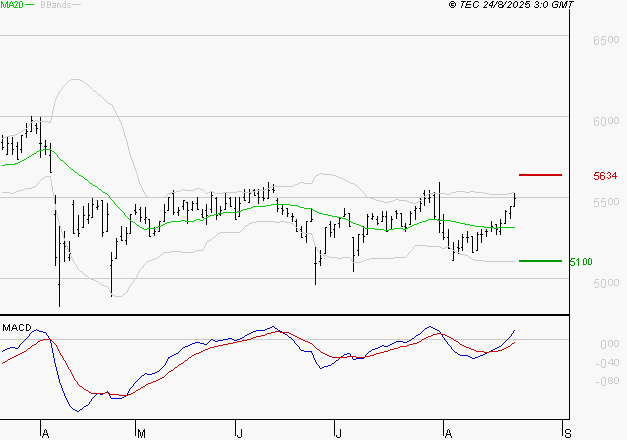Select the 5634 resistance price label
The height and width of the screenshot is (440, 627).
tap(605, 176)
